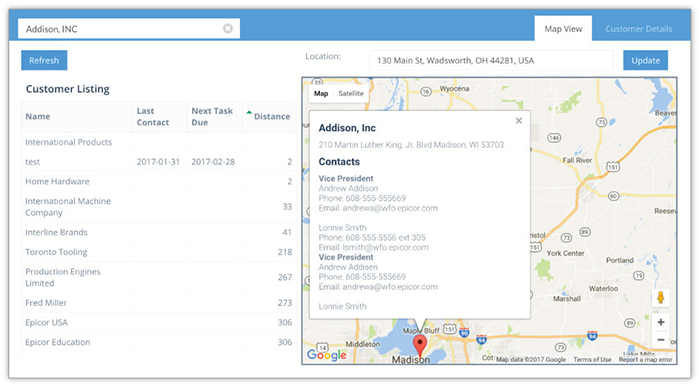The image size is (700, 387).
Task: Switch to Map View tab
Action: pyautogui.click(x=563, y=29)
